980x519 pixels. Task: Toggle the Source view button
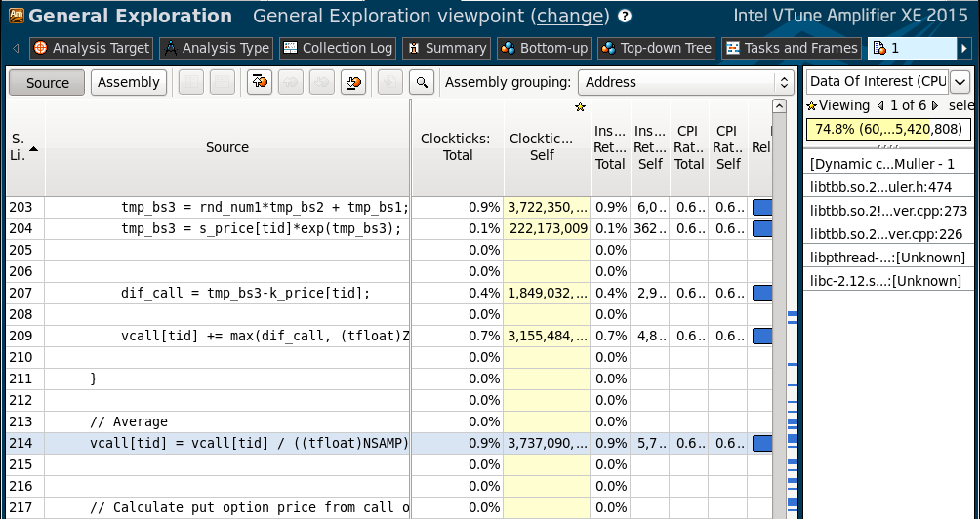tap(47, 83)
